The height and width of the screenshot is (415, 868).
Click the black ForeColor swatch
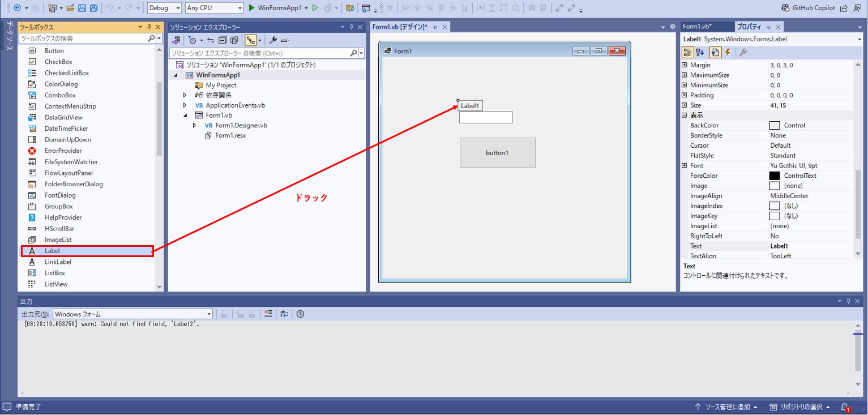774,176
